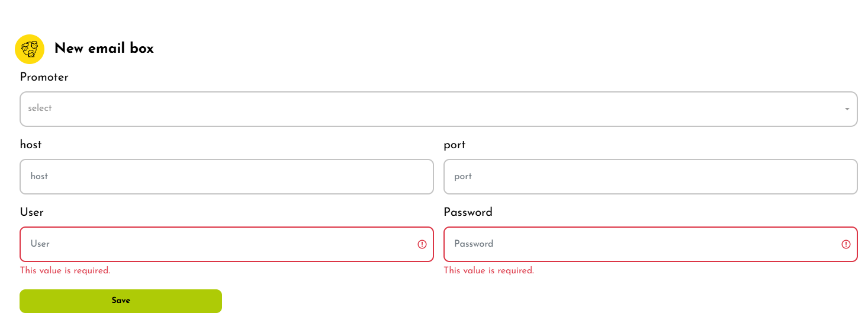
Task: Focus the port input field
Action: coord(650,177)
